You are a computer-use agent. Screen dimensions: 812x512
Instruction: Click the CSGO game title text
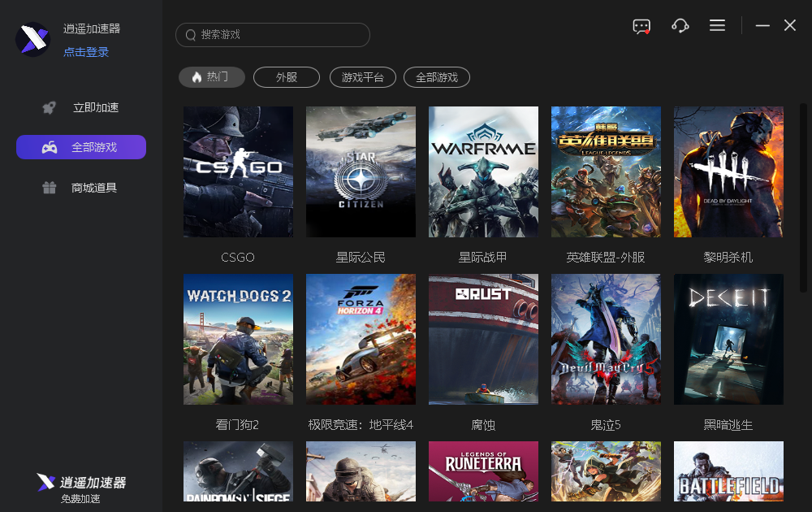click(x=238, y=258)
